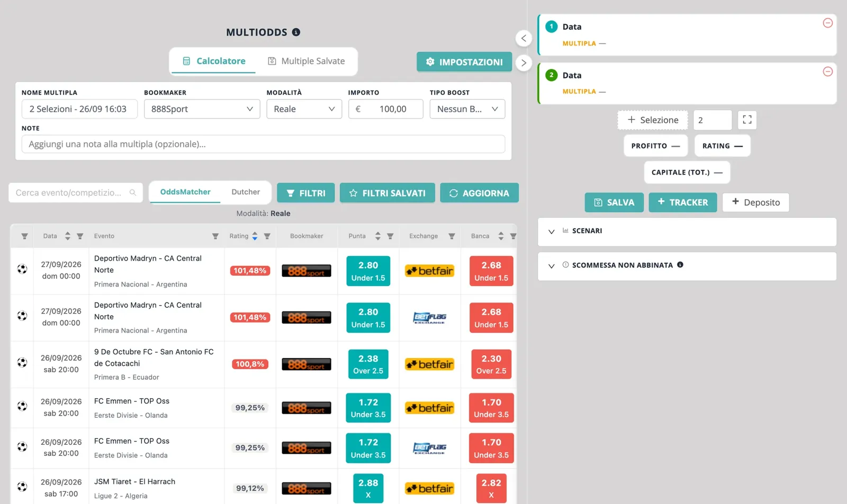The image size is (847, 504).
Task: Open the Rating column filter funnel
Action: point(267,236)
